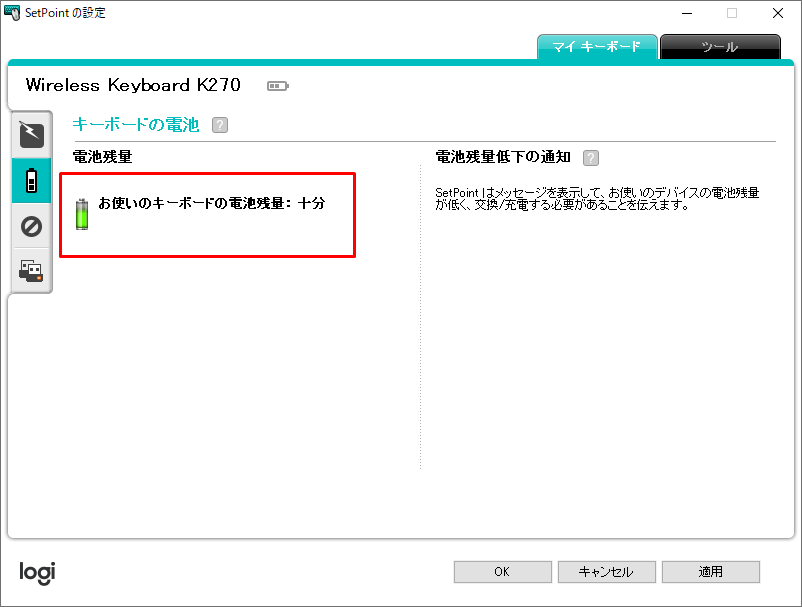Click help icon beside キーボードの電池
The height and width of the screenshot is (607, 802).
[220, 125]
